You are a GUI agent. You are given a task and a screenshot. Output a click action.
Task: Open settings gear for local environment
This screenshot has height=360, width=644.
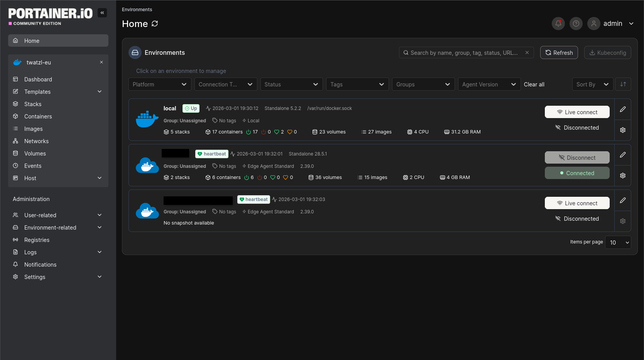[x=622, y=130]
